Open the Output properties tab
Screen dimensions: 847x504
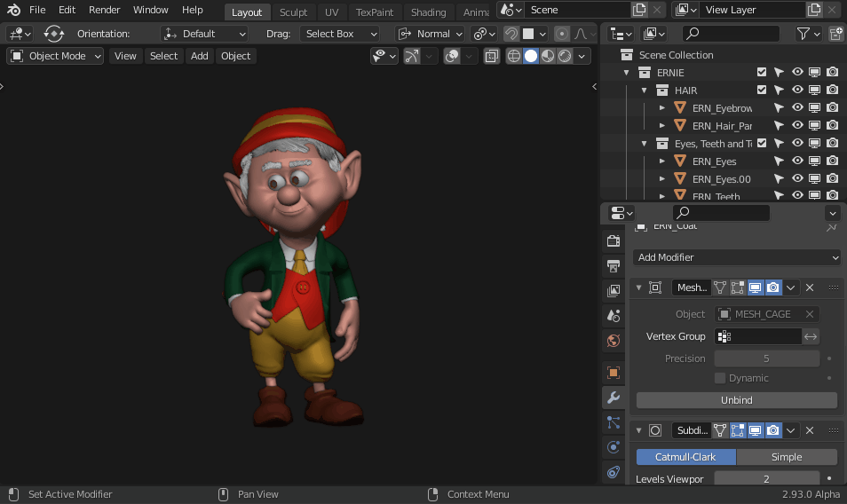coord(613,265)
